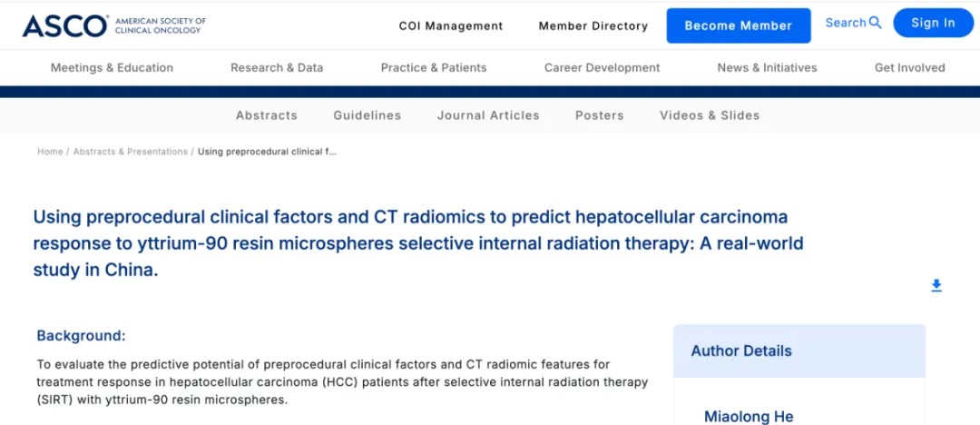Select the Posters tab
The width and height of the screenshot is (980, 425).
600,115
